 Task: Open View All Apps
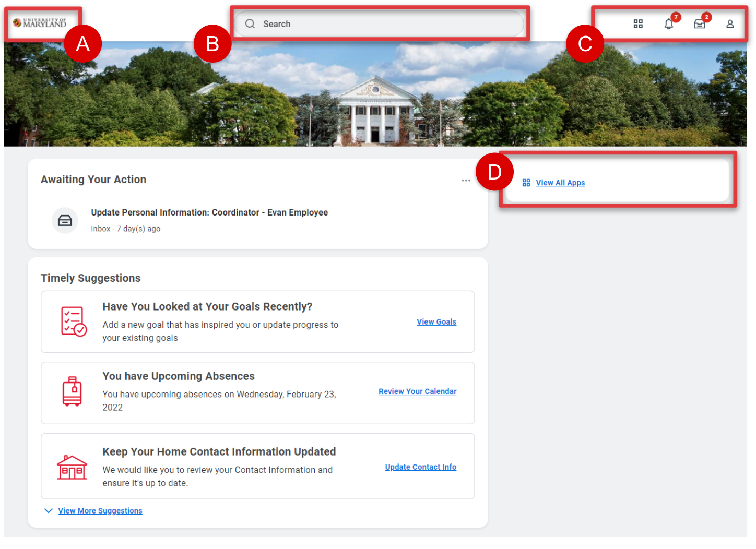click(x=560, y=183)
